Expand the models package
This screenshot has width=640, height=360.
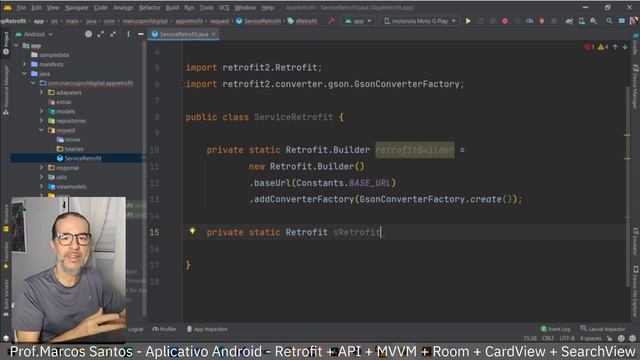41,111
